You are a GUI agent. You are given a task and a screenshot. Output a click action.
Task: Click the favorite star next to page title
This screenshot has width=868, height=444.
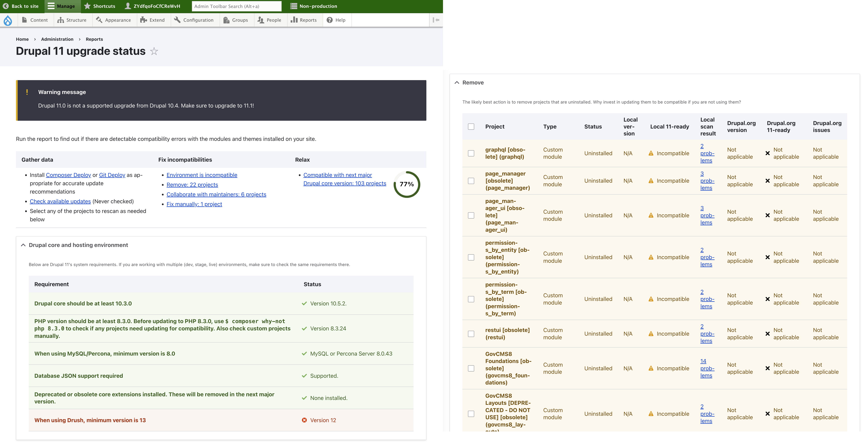click(154, 51)
